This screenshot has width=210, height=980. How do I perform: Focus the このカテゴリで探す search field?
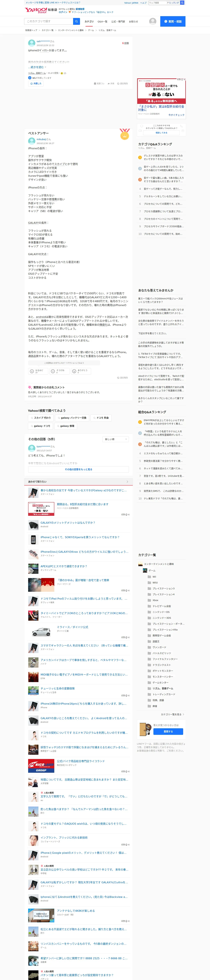(49, 21)
